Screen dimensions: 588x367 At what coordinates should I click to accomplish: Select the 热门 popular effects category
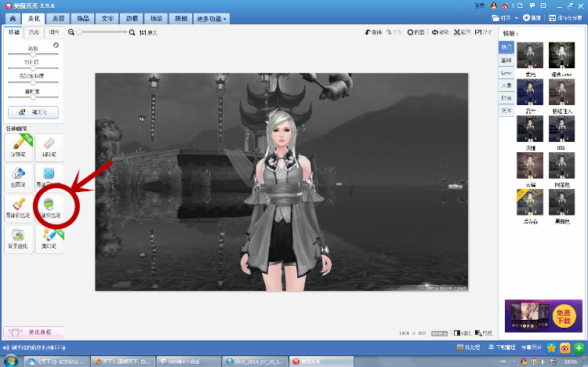pyautogui.click(x=506, y=47)
